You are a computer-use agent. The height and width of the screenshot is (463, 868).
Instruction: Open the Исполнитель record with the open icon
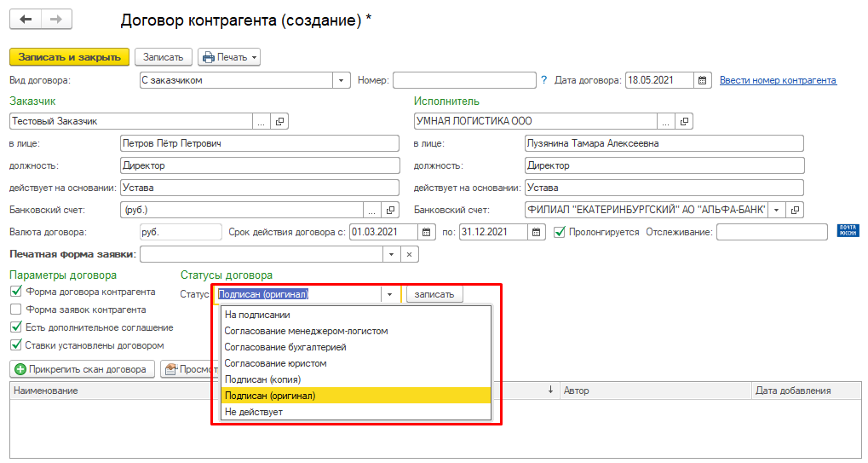(x=684, y=121)
